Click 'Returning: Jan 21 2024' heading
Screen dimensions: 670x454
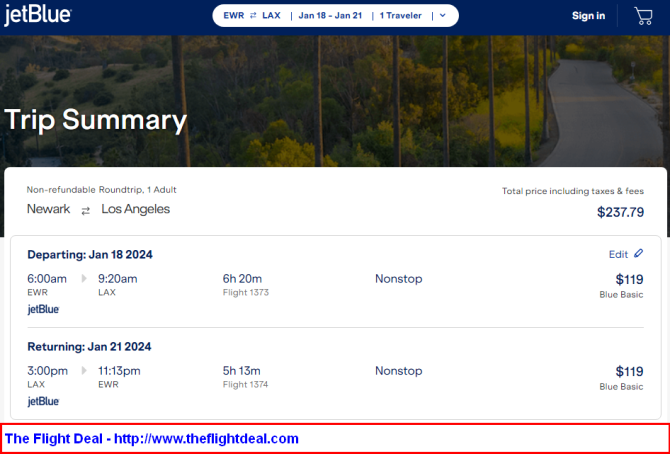[x=89, y=347]
